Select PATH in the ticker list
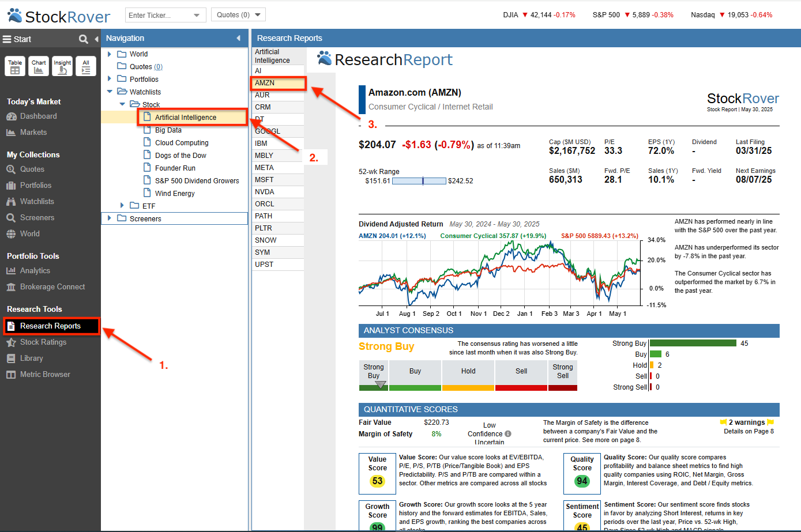This screenshot has height=532, width=801. (x=278, y=216)
